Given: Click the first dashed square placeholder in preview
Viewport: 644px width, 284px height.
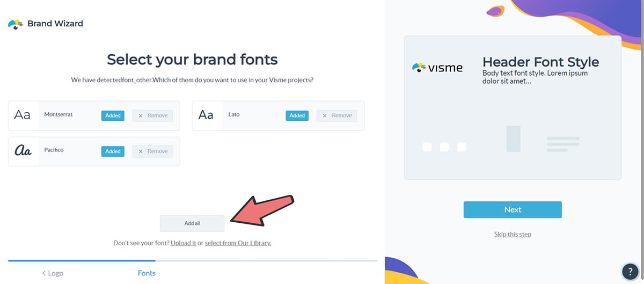Looking at the screenshot, I should tap(427, 147).
